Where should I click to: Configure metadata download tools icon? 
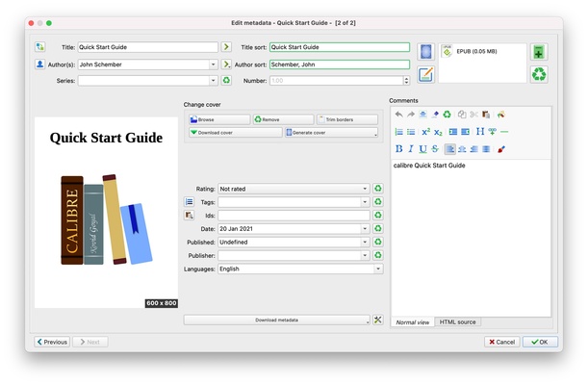377,320
